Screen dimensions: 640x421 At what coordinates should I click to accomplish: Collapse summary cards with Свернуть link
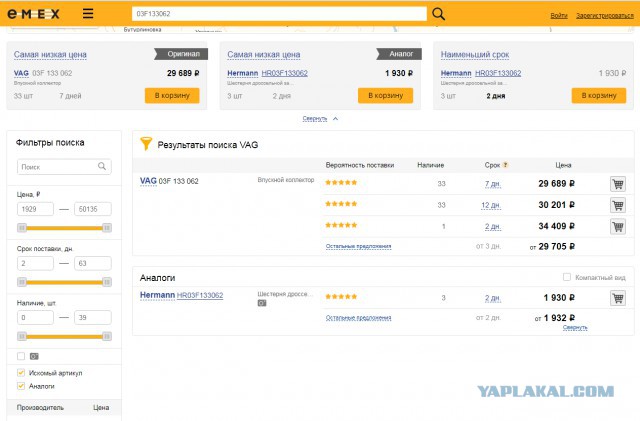pos(315,118)
